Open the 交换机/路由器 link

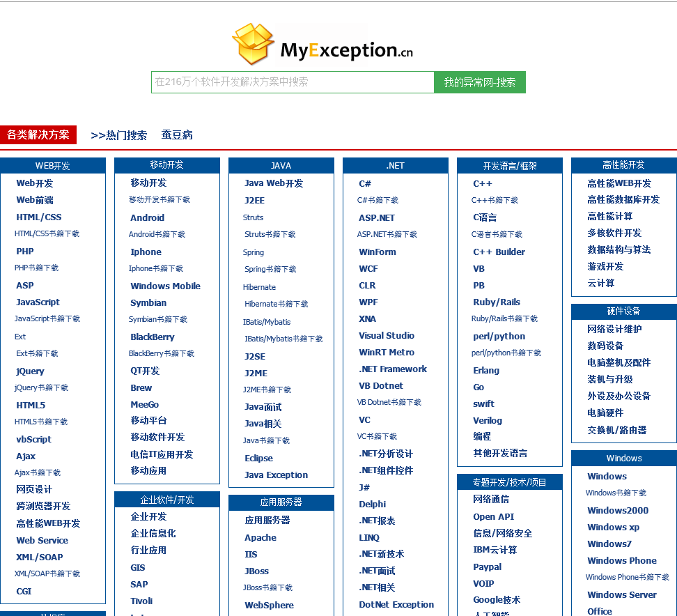617,430
